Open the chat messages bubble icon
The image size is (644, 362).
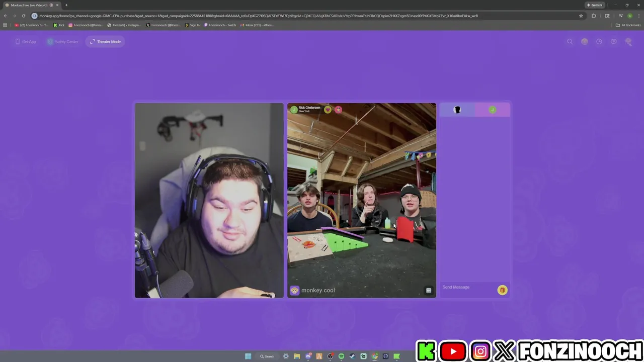pos(613,42)
